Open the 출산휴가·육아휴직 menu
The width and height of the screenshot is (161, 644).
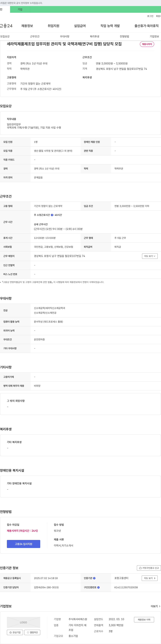(147, 26)
